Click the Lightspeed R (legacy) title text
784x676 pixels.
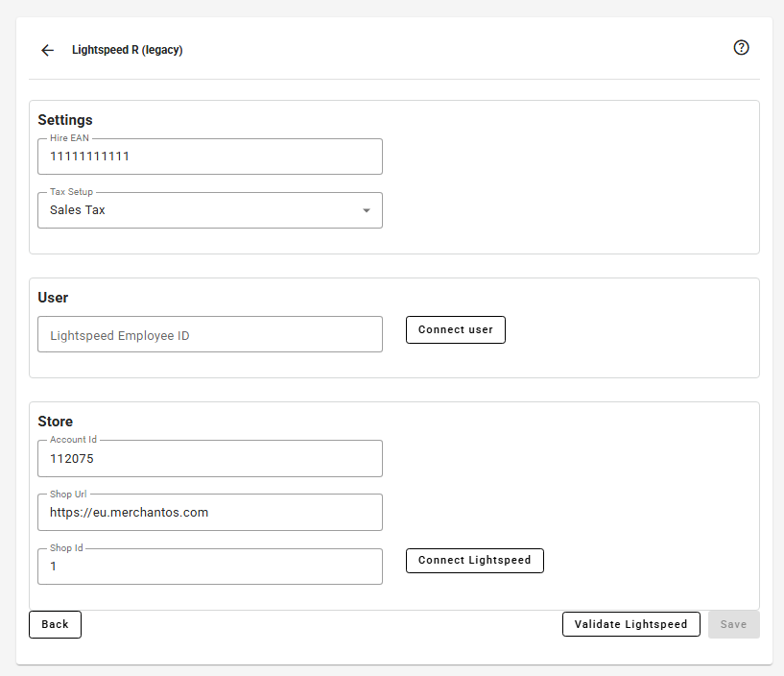click(x=128, y=50)
